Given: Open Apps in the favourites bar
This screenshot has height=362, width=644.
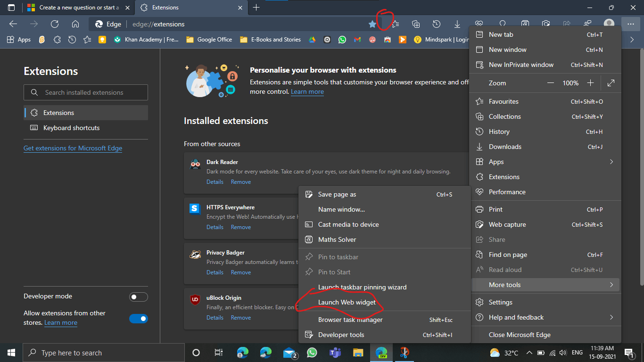Looking at the screenshot, I should (x=19, y=40).
